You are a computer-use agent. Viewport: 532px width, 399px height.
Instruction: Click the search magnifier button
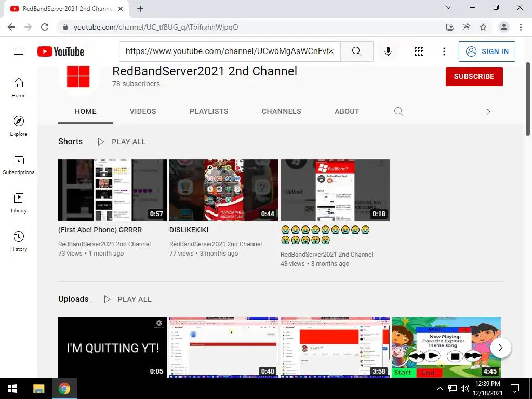pyautogui.click(x=356, y=51)
